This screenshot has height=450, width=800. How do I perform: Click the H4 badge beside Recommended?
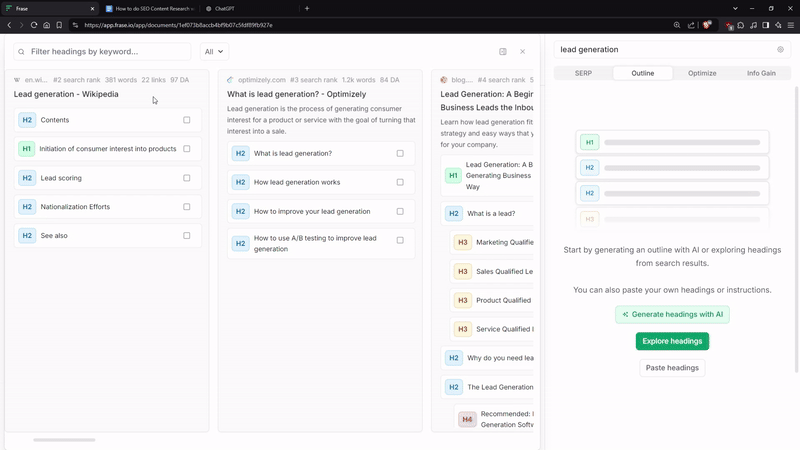click(467, 419)
